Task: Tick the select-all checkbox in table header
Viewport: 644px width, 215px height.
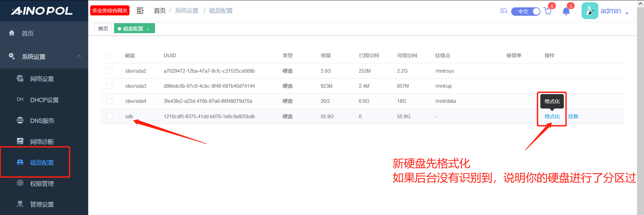Action: tap(108, 55)
